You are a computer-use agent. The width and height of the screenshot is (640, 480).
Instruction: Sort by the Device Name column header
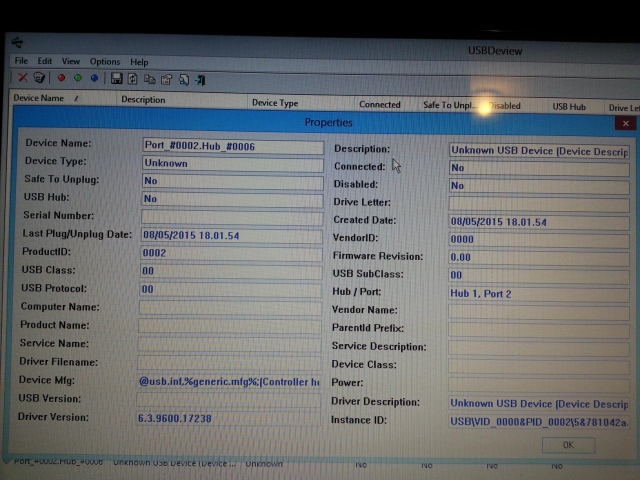coord(63,98)
